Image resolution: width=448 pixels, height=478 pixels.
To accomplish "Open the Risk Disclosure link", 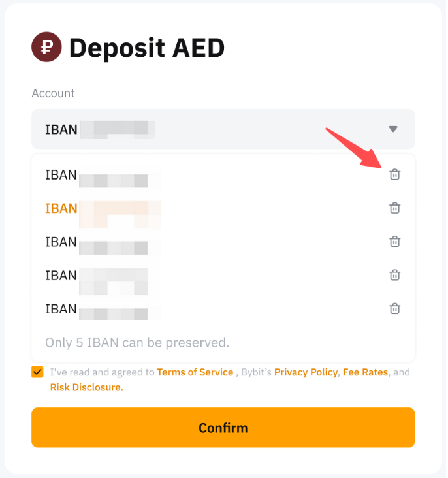I will tap(86, 387).
